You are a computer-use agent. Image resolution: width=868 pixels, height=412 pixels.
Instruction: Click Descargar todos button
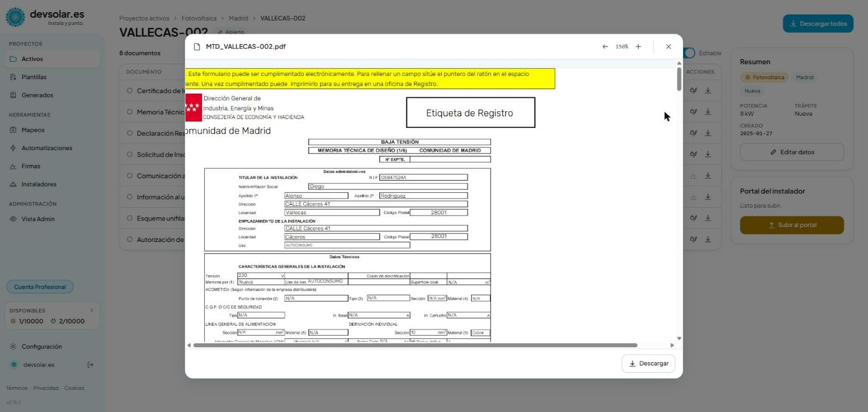(x=818, y=23)
